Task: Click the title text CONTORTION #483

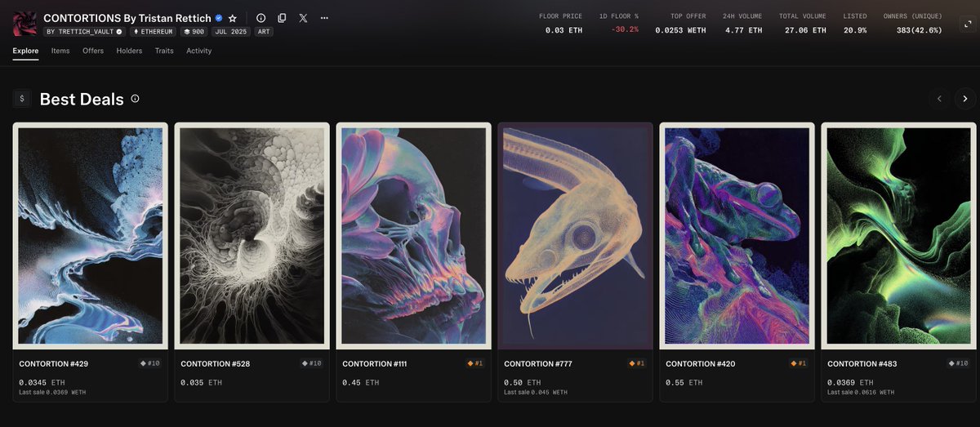Action: pos(862,363)
